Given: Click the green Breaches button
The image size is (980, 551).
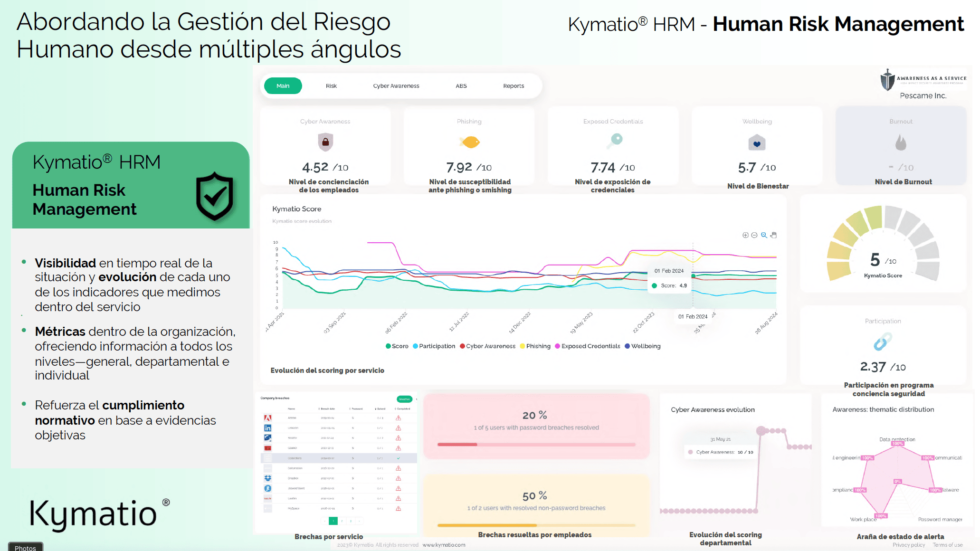Looking at the screenshot, I should click(x=404, y=399).
